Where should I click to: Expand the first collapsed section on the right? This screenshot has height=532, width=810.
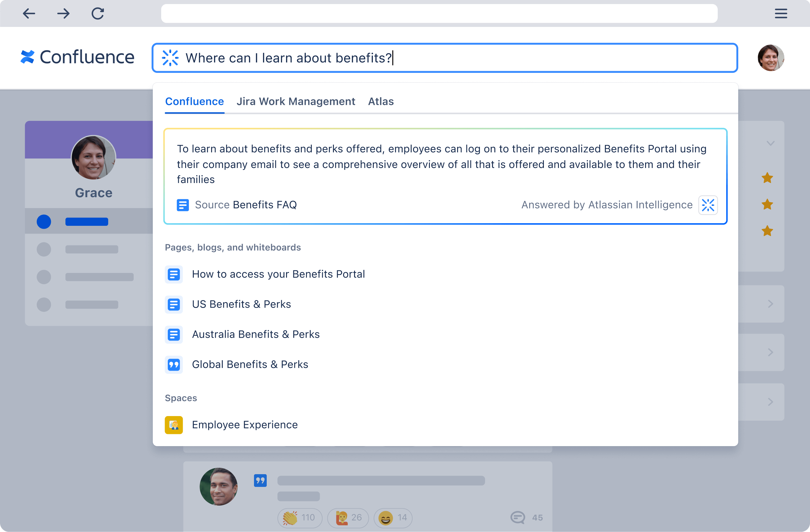[x=771, y=304]
